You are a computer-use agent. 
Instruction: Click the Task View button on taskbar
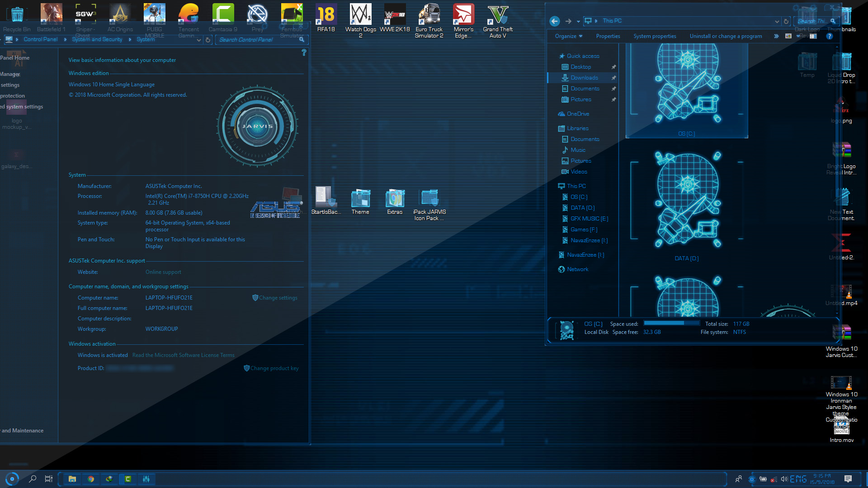(48, 479)
